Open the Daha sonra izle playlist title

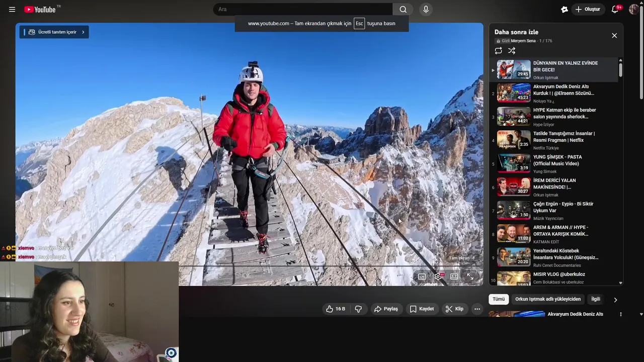(x=516, y=32)
